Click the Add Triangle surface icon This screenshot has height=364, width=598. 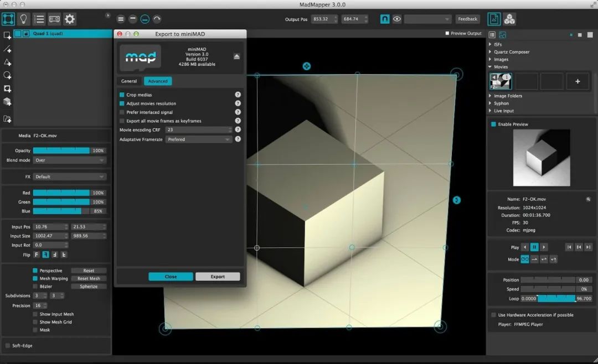pyautogui.click(x=7, y=62)
